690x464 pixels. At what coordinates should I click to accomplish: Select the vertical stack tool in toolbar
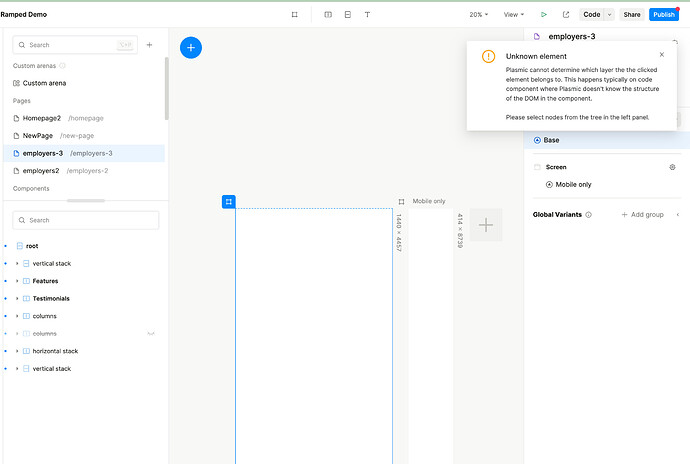(x=348, y=15)
